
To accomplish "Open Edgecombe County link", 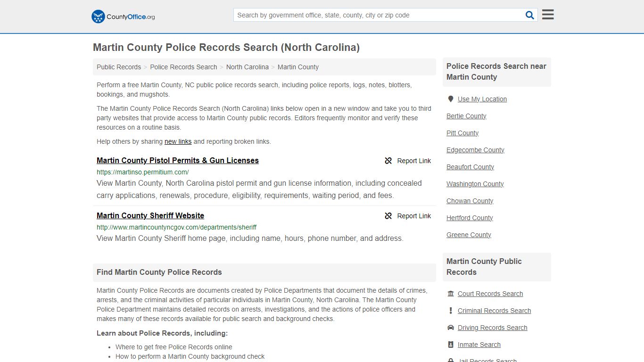I will click(x=475, y=150).
